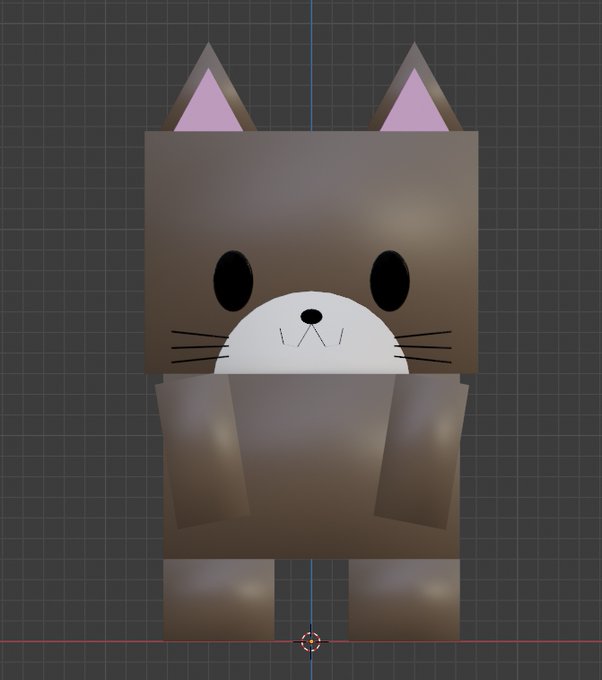
Task: Select the leg block on the right
Action: pos(404,600)
